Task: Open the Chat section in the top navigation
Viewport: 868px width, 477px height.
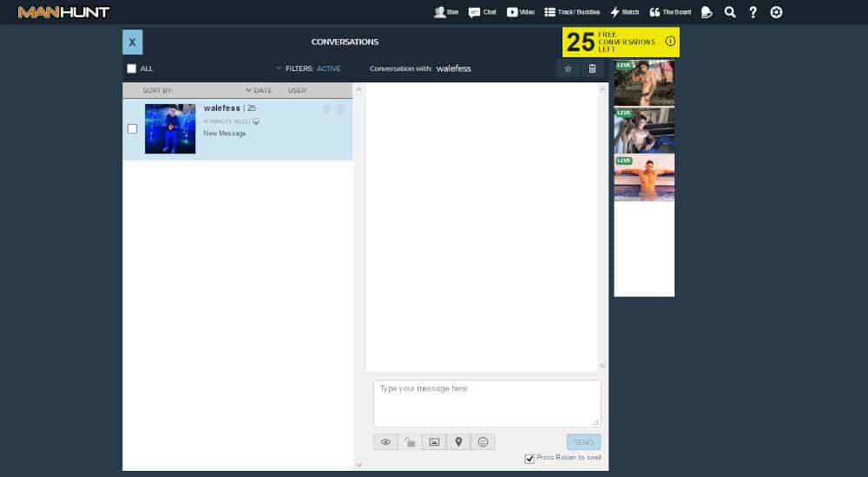Action: pos(482,12)
